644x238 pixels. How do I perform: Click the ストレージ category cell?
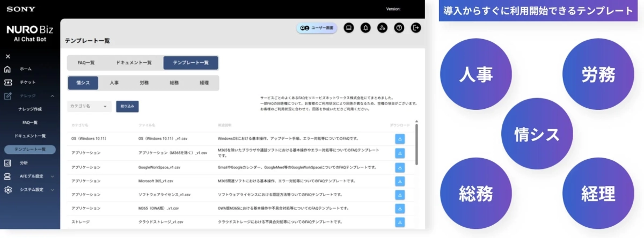click(x=80, y=222)
